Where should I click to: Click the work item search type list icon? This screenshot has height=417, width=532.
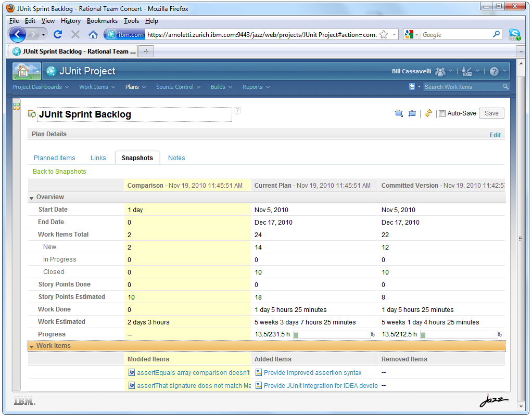(412, 87)
